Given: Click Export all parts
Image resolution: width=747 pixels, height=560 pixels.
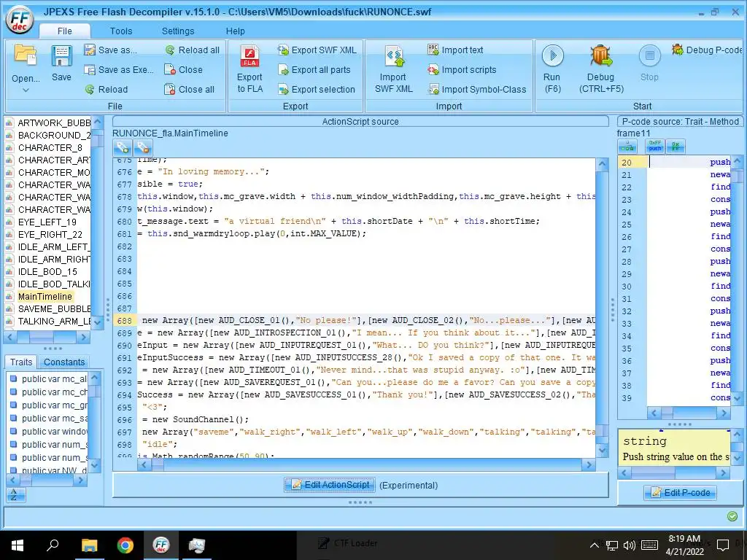Looking at the screenshot, I should click(314, 69).
